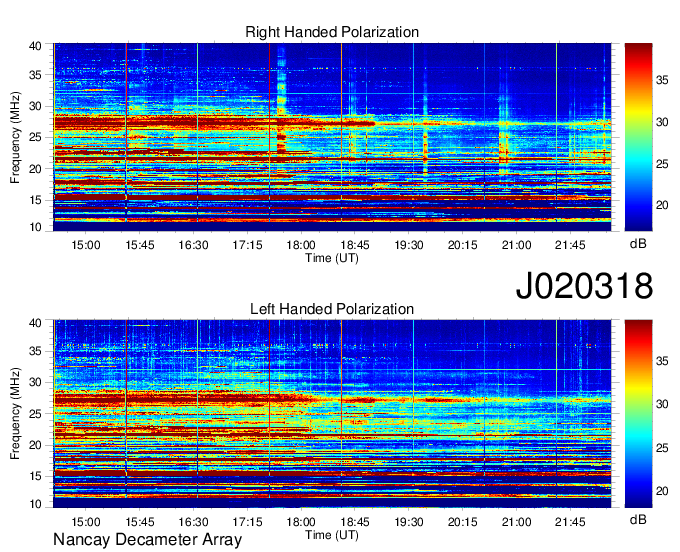Viewport: 680px width, 552px height.
Task: Click the 'Left Handed Polarization' plot title
Action: pyautogui.click(x=332, y=309)
